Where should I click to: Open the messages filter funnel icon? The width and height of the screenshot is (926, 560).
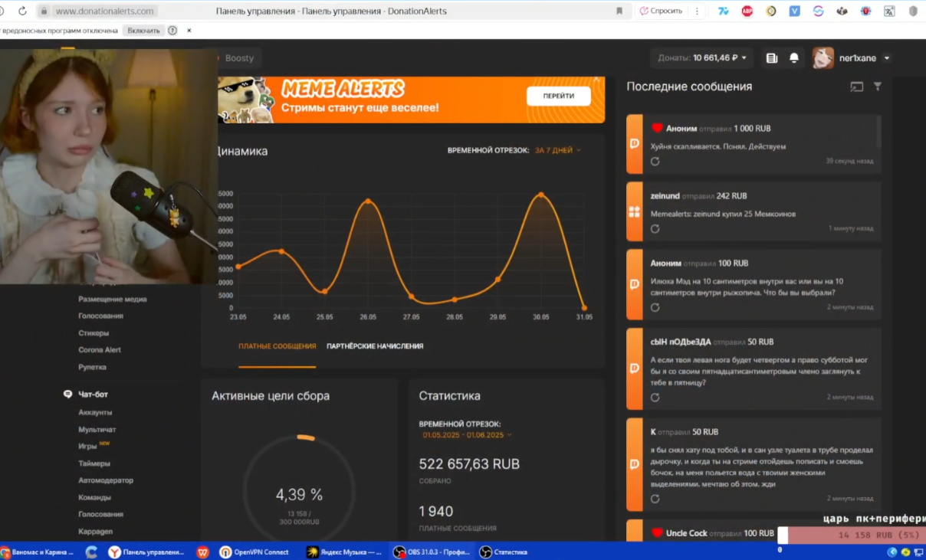coord(878,87)
